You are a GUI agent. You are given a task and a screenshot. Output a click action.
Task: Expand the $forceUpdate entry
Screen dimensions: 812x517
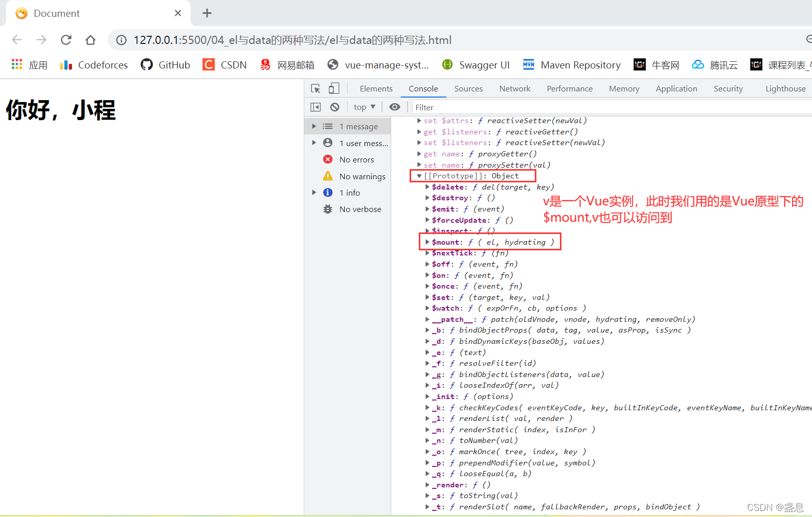click(x=427, y=220)
